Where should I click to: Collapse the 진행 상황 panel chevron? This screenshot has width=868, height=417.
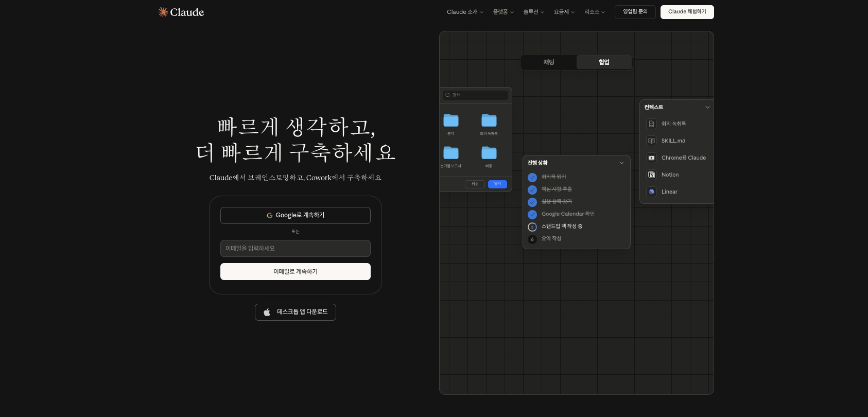pyautogui.click(x=621, y=163)
